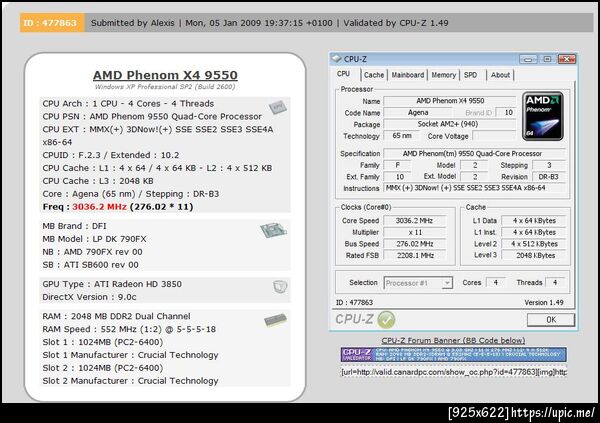The width and height of the screenshot is (600, 423).
Task: Click the CPU-Z title bar app icon
Action: (336, 59)
